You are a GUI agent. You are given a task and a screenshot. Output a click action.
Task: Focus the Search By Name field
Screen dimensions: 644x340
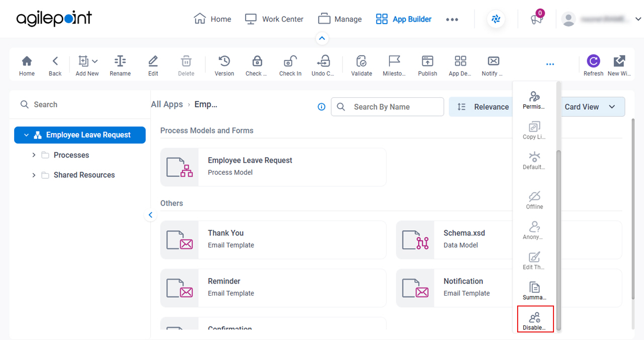pyautogui.click(x=387, y=107)
